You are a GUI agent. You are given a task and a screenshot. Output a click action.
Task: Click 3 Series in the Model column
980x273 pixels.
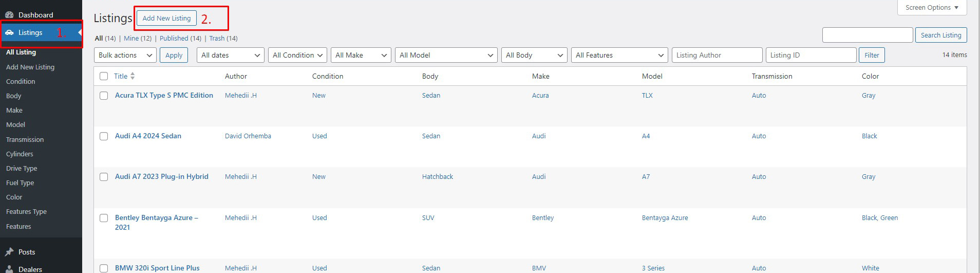[653, 268]
